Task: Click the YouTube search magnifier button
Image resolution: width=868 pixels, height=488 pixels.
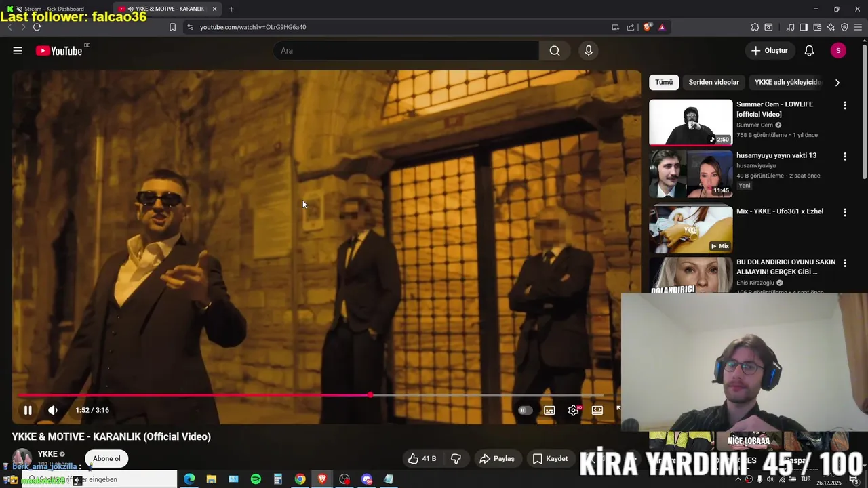Action: click(x=555, y=51)
